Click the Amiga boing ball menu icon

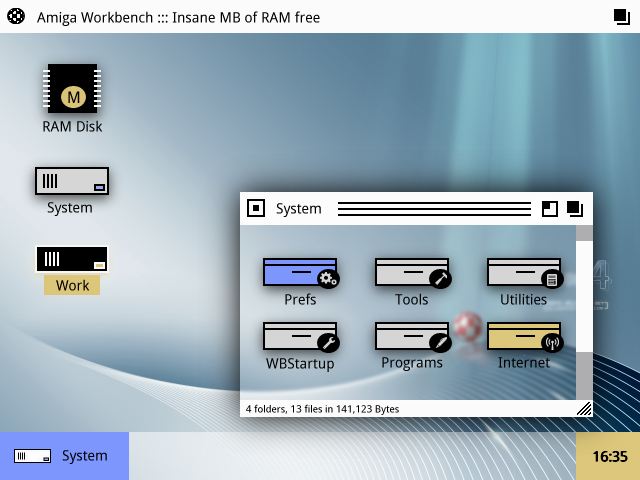(16, 17)
